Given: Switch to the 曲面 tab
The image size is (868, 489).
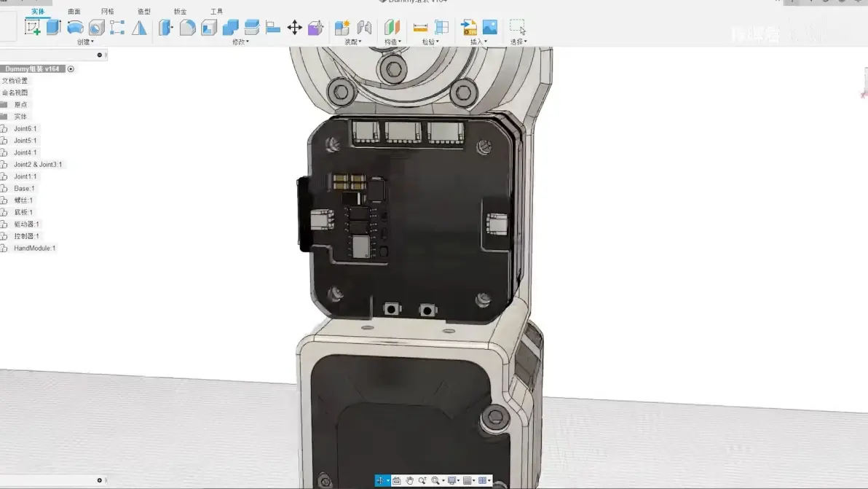Looking at the screenshot, I should pos(74,12).
